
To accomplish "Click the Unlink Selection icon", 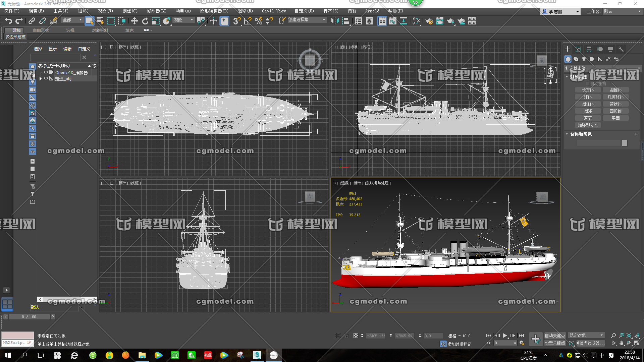I will tap(43, 21).
